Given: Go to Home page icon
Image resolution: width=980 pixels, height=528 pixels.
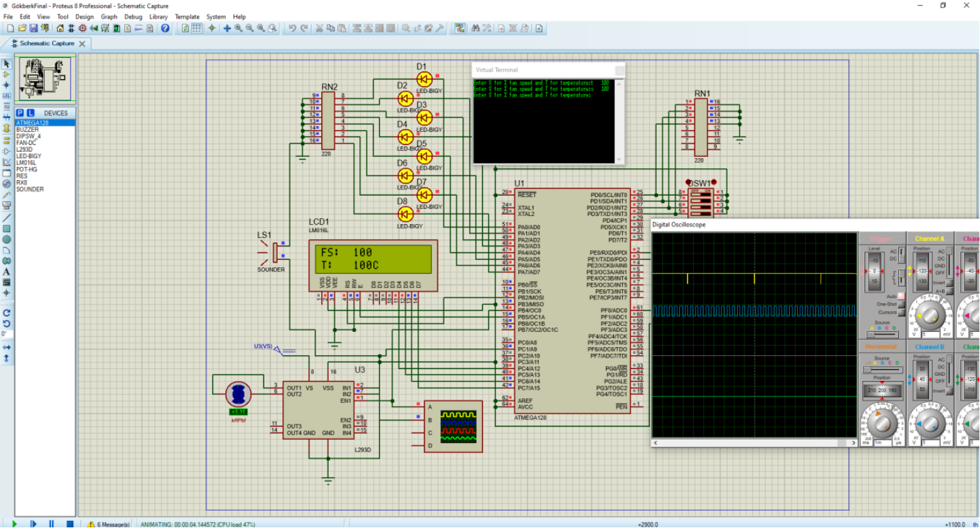Looking at the screenshot, I should coord(61,28).
